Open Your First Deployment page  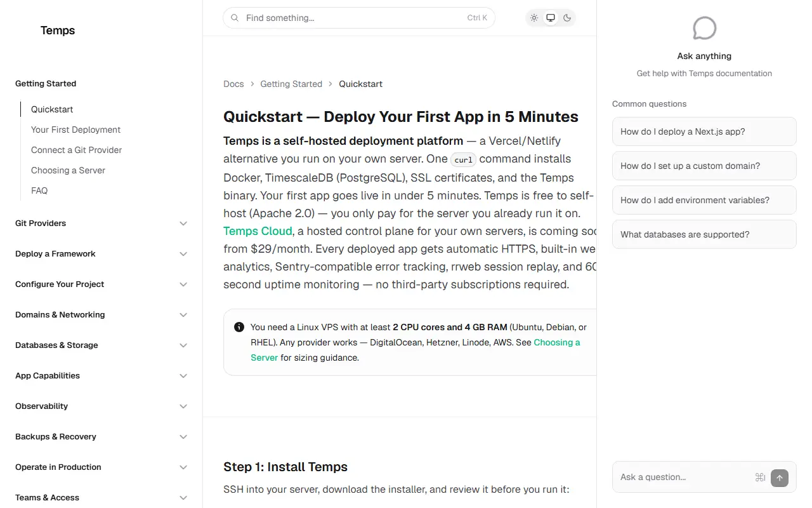(75, 130)
